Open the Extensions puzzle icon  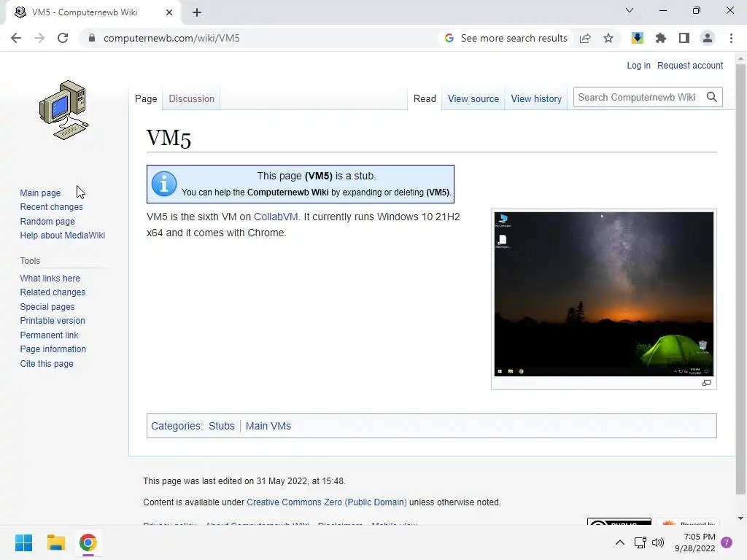(661, 38)
